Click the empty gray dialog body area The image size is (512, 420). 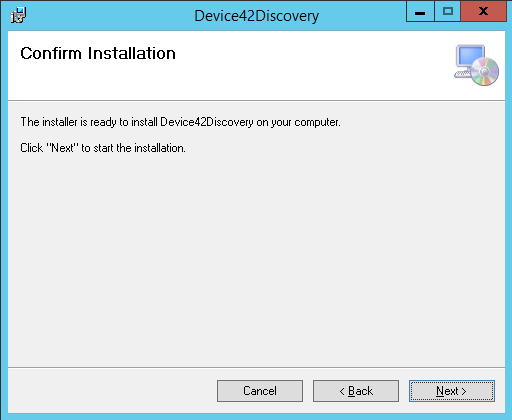(256, 260)
